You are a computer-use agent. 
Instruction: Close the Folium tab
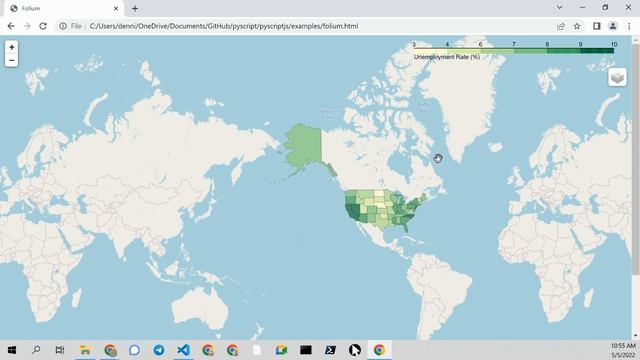click(116, 9)
